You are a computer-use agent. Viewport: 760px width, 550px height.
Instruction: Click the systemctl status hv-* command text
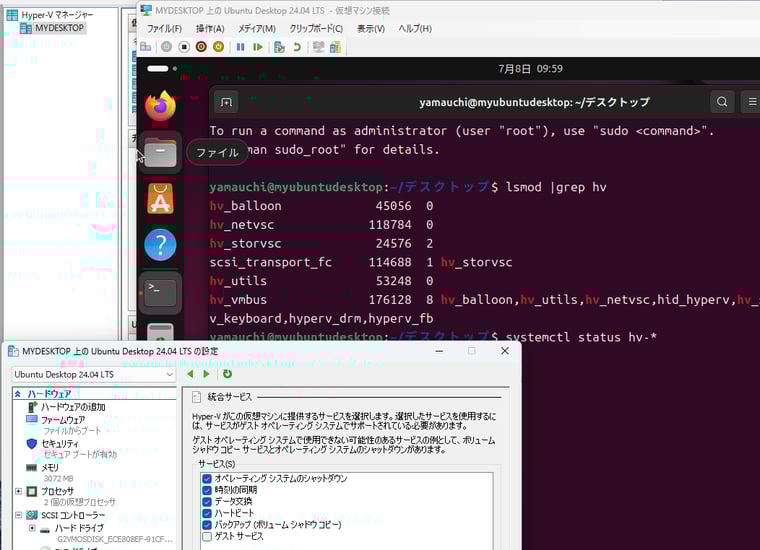pyautogui.click(x=581, y=337)
